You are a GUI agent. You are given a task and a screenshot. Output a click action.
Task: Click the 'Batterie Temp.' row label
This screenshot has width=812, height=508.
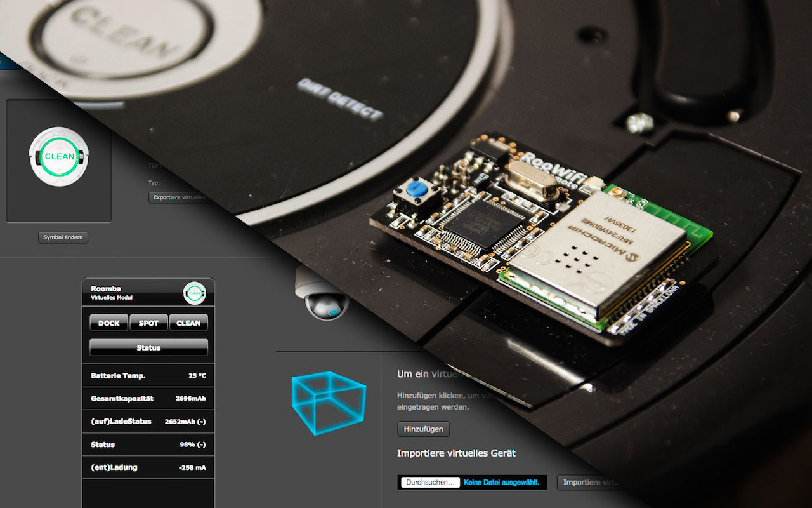(118, 375)
